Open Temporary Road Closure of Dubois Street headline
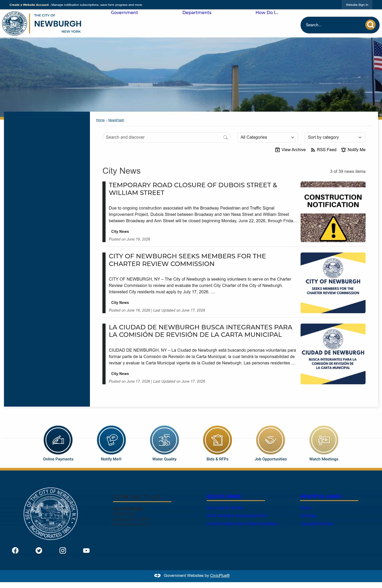Viewport: 382px width, 588px height. [x=193, y=189]
